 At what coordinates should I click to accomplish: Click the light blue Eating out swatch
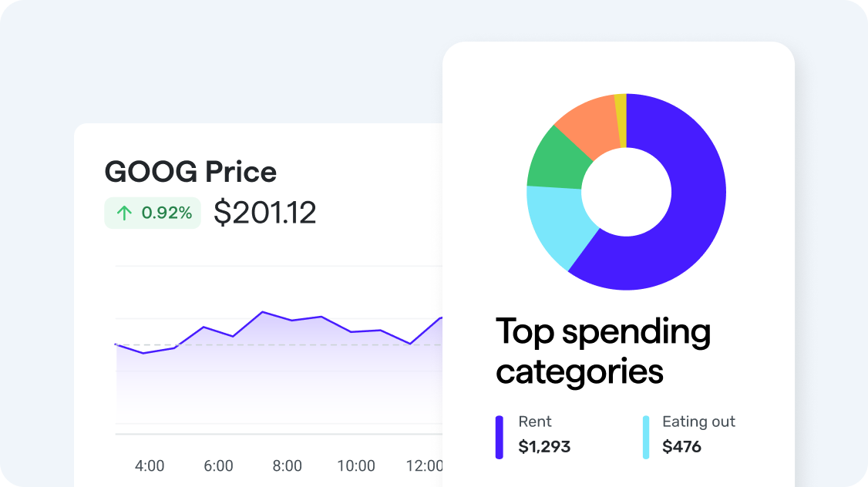click(646, 437)
